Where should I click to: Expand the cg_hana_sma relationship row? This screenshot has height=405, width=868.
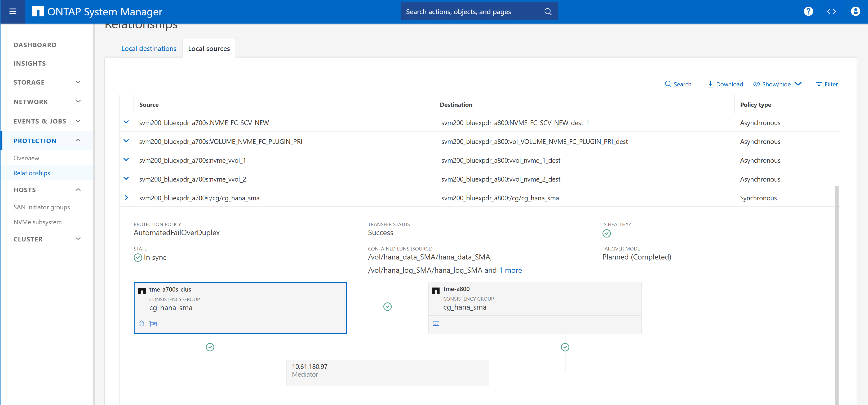click(x=126, y=198)
